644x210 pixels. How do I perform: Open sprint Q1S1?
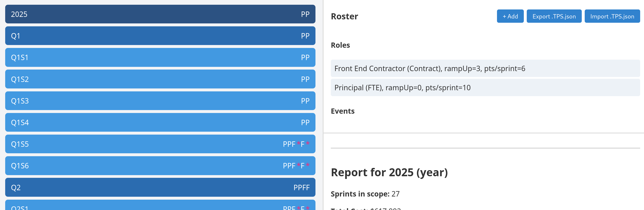pos(160,57)
